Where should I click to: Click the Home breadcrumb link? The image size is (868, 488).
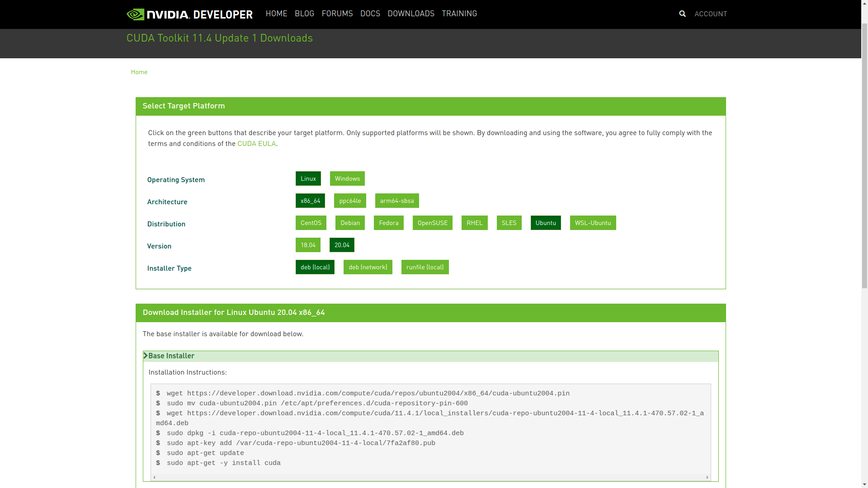[x=139, y=72]
